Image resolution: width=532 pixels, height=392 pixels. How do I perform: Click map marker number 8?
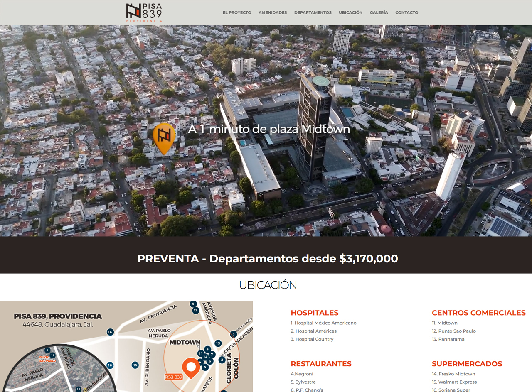[207, 349]
